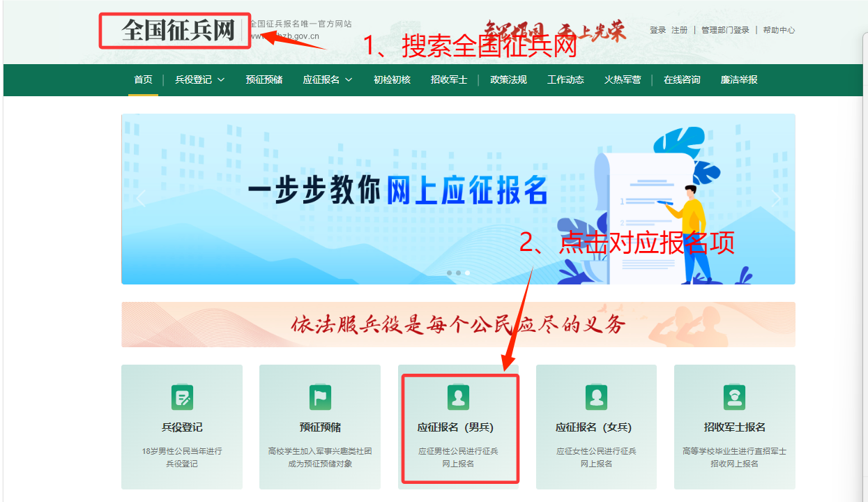Click the 依法服兵役 red slogan banner
868x502 pixels.
pyautogui.click(x=458, y=325)
